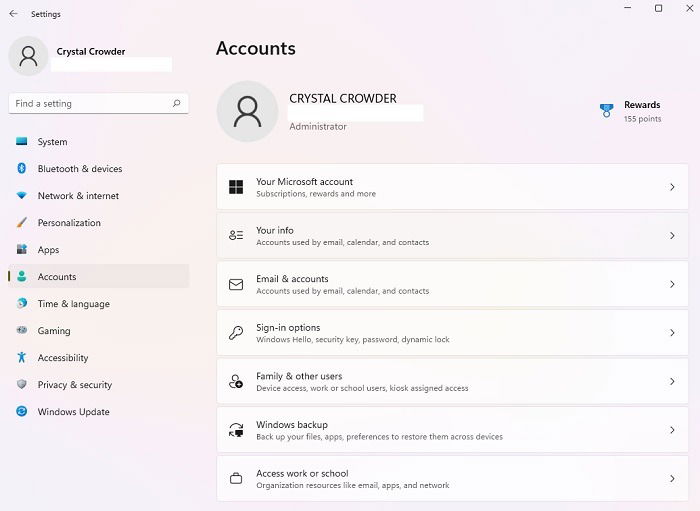Expand Access work or school chevron

[672, 479]
